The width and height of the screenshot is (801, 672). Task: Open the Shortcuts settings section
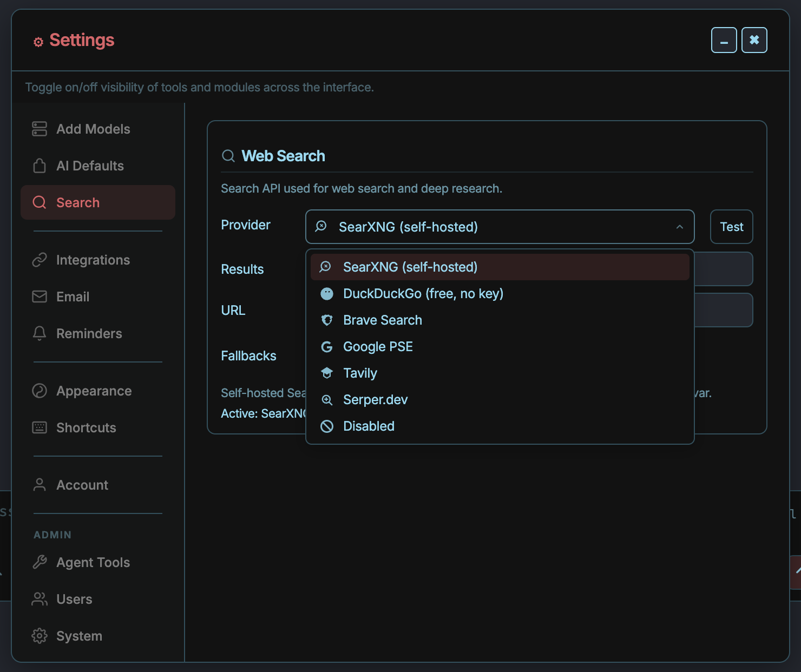point(97,427)
